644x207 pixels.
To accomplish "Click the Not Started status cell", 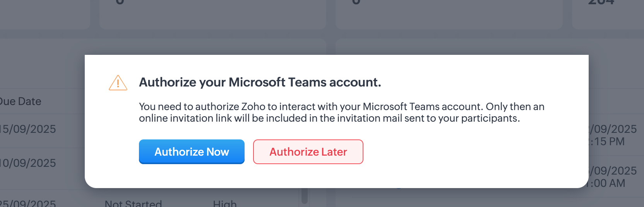I will (133, 203).
